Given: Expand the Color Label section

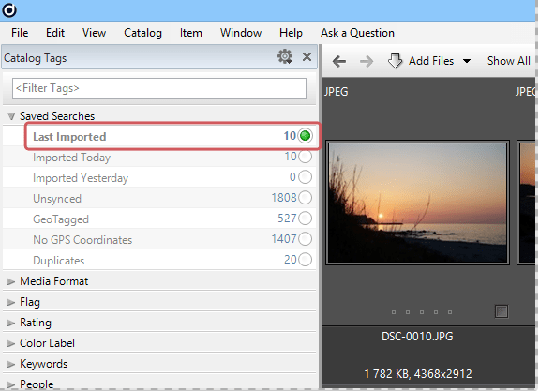Looking at the screenshot, I should [11, 343].
